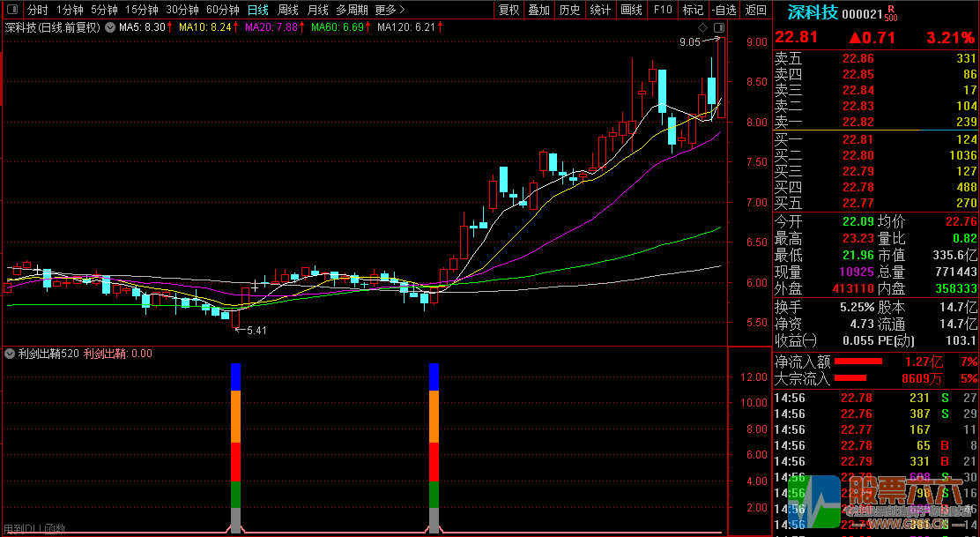Click the red 净流入额 progress bar
980x537 pixels.
[857, 362]
